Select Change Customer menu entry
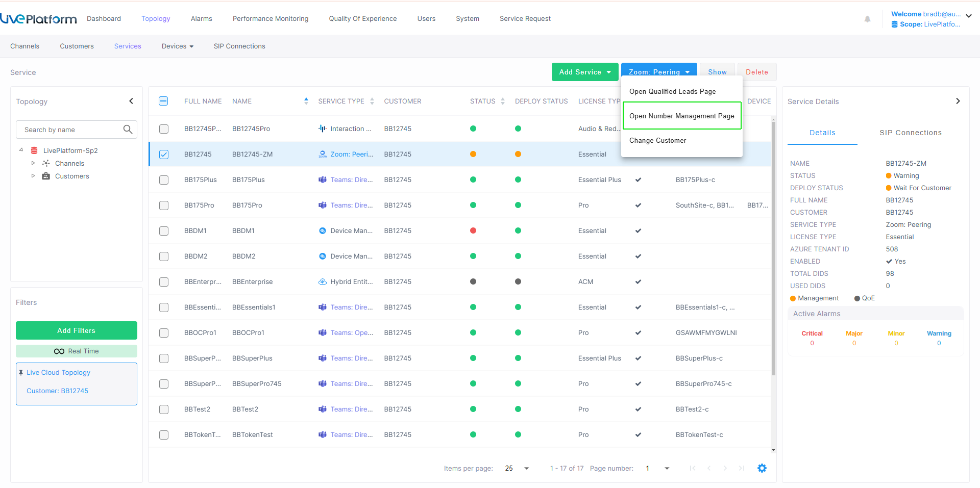Screen dimensions: 980x488 tap(682, 140)
